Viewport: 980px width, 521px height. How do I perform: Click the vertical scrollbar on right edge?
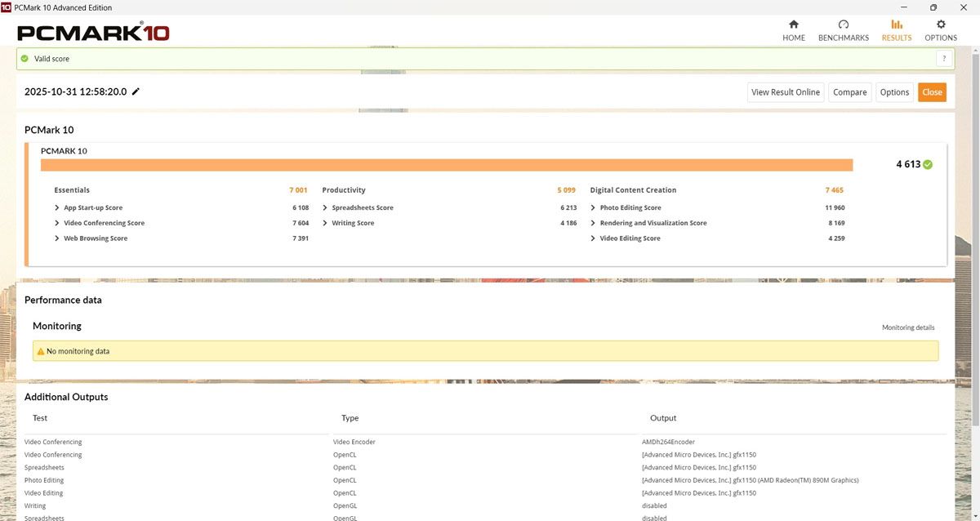point(976,245)
